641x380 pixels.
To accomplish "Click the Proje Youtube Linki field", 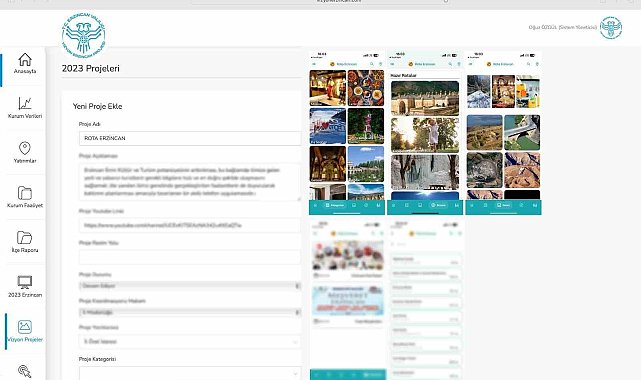I will [190, 225].
